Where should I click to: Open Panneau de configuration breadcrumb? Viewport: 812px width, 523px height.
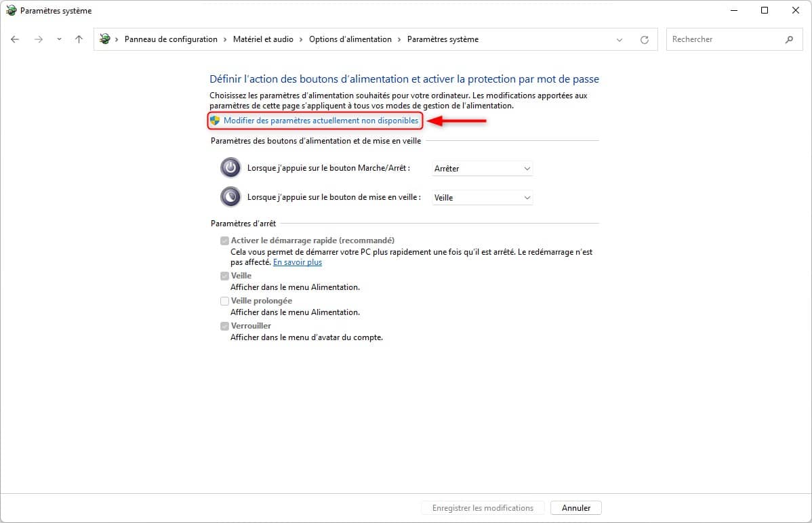[171, 39]
